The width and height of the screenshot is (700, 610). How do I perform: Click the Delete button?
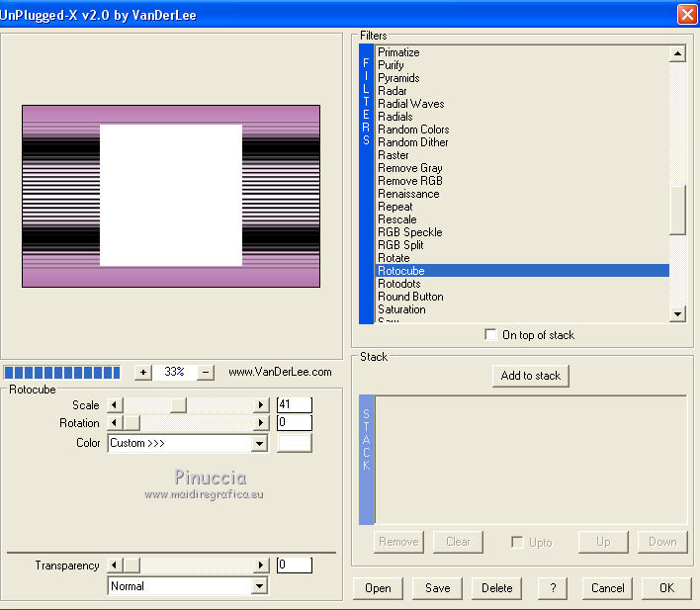click(x=497, y=588)
